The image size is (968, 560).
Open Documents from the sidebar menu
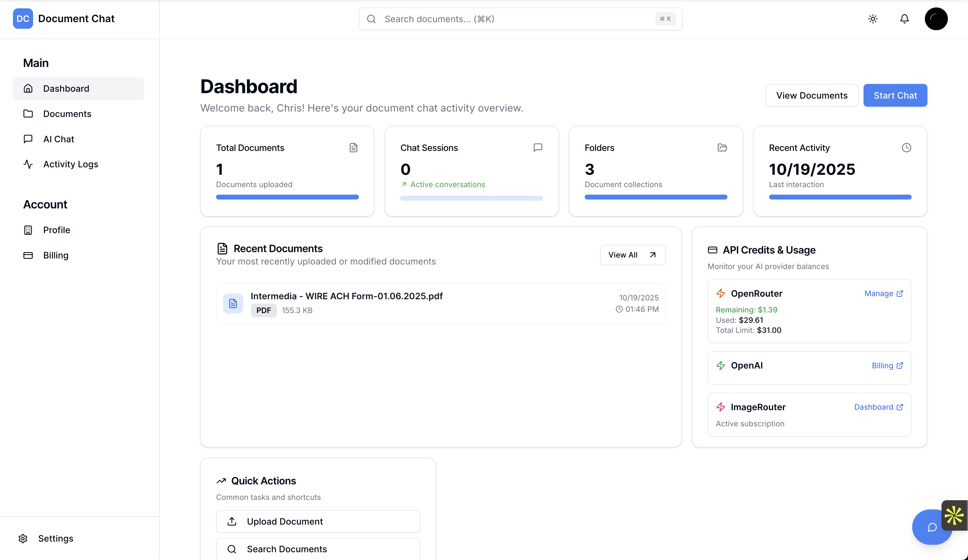[x=67, y=114]
